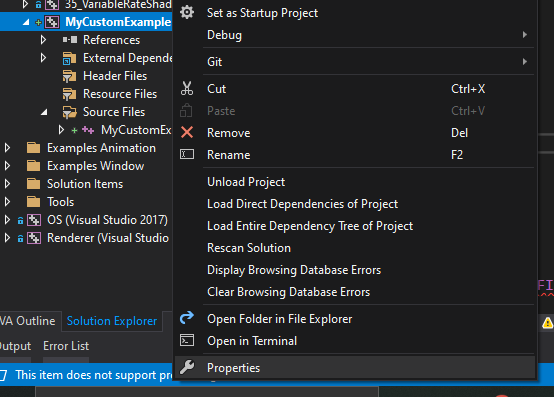
Task: Switch to the VA Outline tab
Action: [x=28, y=321]
